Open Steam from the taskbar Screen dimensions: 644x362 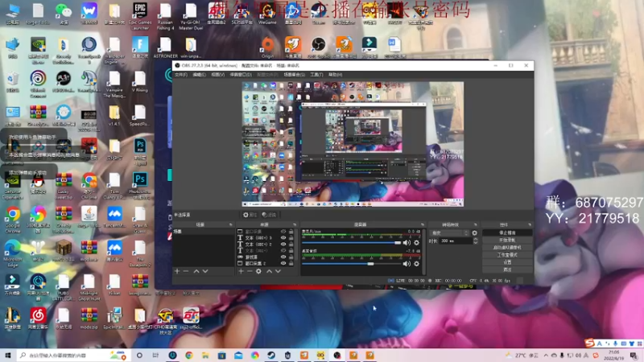pos(271,356)
